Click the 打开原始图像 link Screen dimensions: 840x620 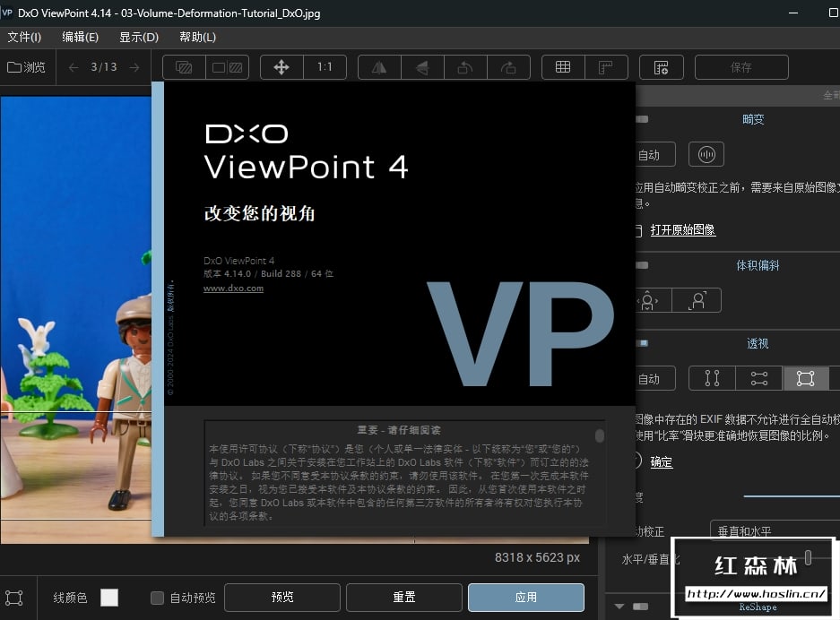[x=683, y=229]
